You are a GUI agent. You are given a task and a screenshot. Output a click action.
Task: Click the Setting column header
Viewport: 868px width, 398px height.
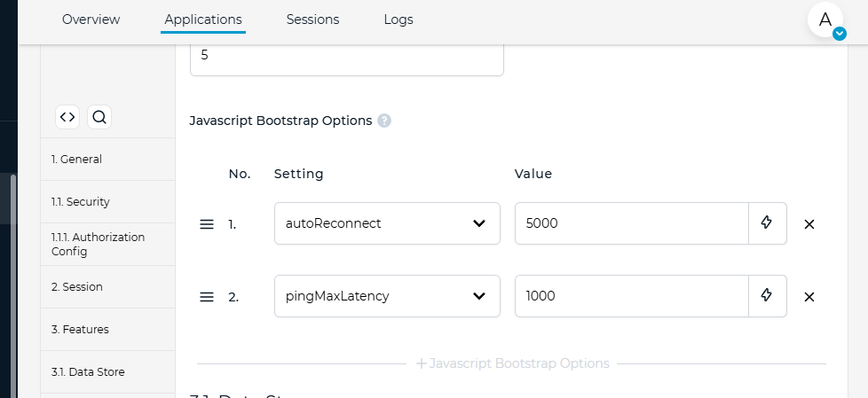coord(298,174)
